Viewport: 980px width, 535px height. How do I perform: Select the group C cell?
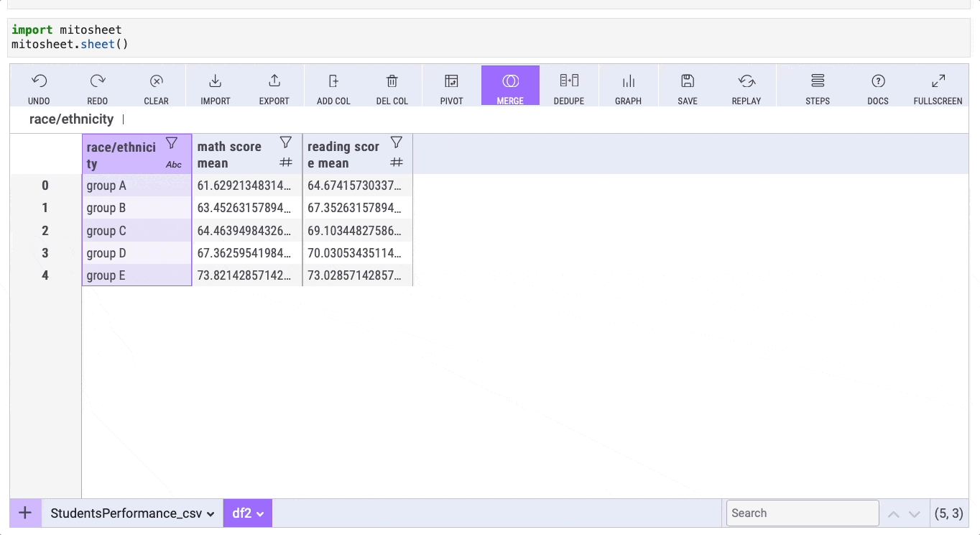[x=137, y=231]
